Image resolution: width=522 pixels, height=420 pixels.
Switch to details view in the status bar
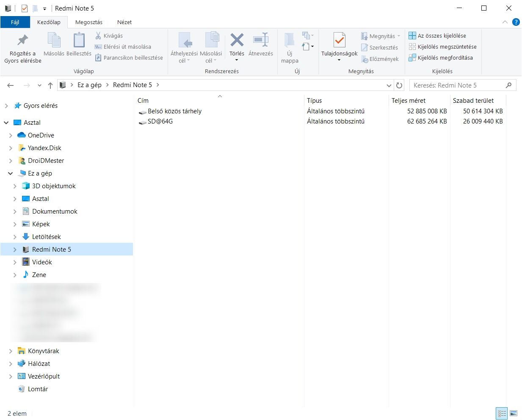point(502,414)
